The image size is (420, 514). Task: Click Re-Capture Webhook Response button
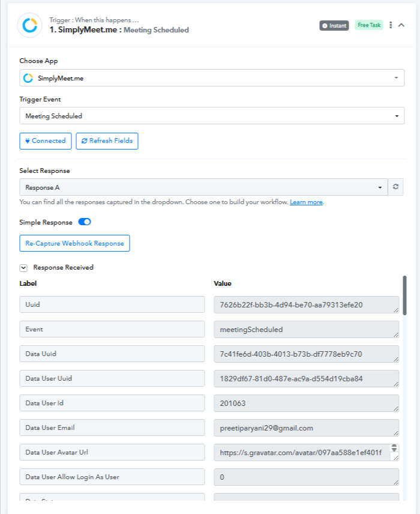[x=74, y=243]
